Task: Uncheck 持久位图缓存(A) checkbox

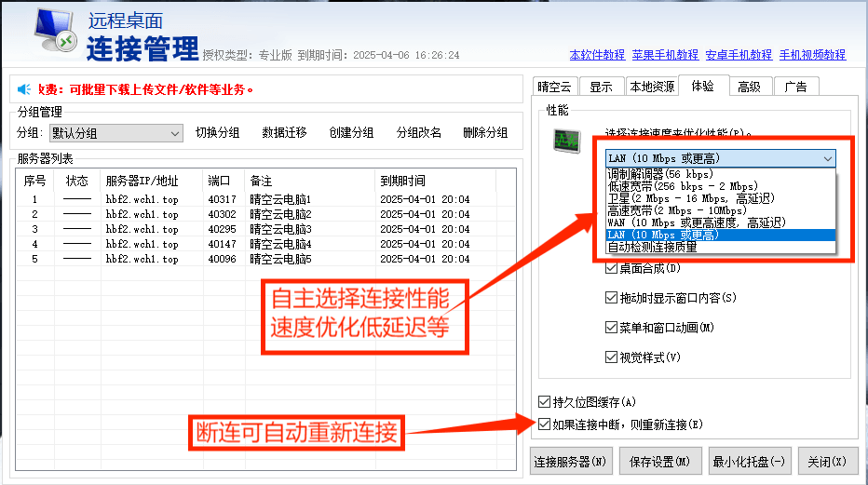Action: point(545,402)
